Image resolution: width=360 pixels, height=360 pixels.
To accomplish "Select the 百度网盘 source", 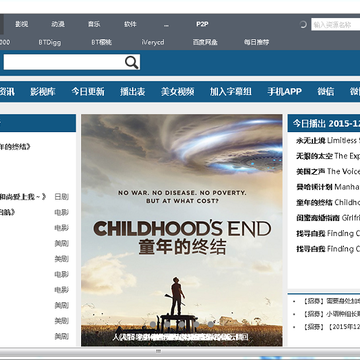I will [205, 42].
